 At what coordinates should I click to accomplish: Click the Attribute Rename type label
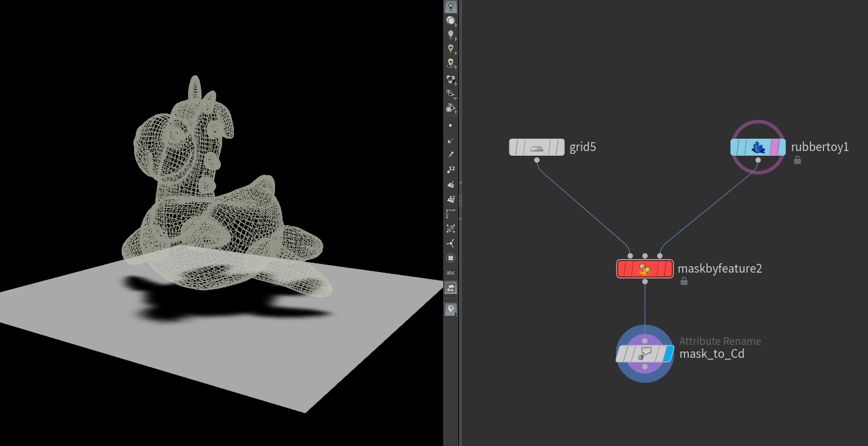tap(720, 341)
